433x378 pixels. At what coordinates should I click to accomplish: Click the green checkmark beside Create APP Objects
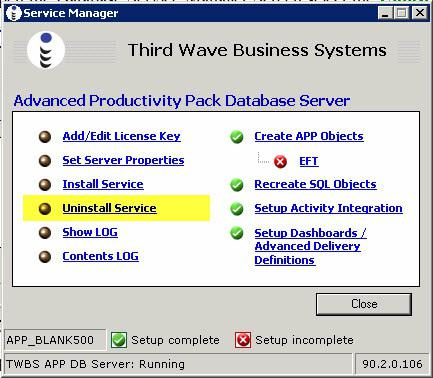point(237,137)
